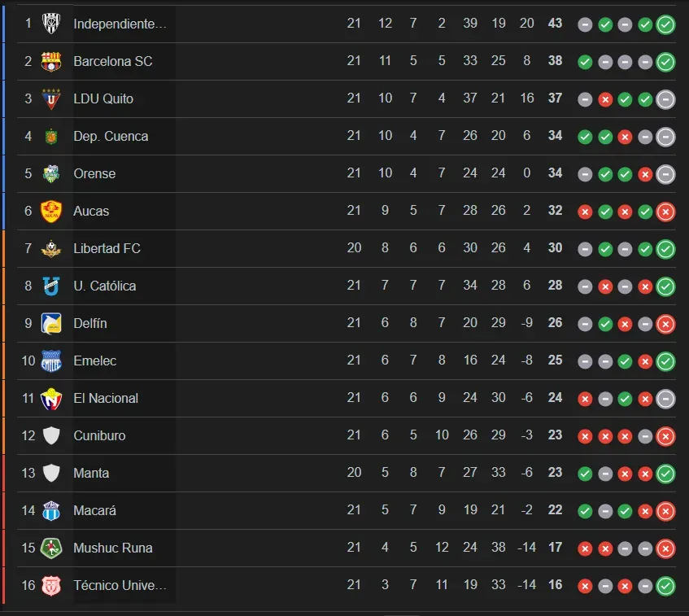689x616 pixels.
Task: Click the Aucas team crest icon
Action: [51, 211]
